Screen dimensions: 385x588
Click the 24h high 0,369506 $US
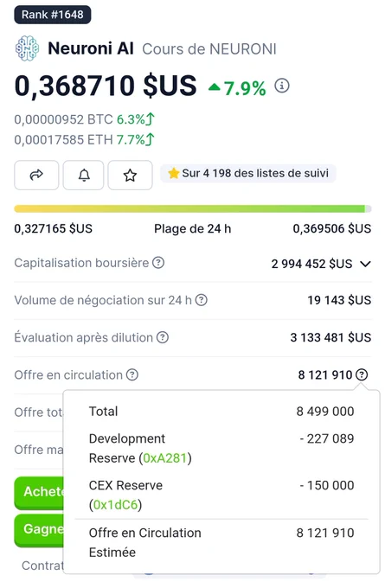(x=332, y=228)
